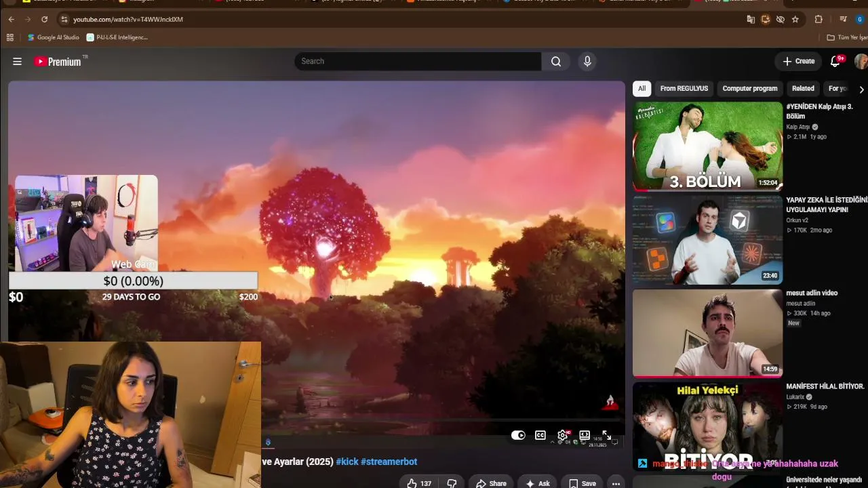868x488 pixels.
Task: Like the video with thumbs up
Action: click(419, 483)
